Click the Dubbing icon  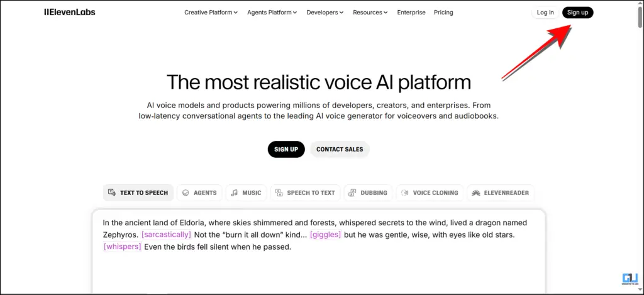click(353, 192)
